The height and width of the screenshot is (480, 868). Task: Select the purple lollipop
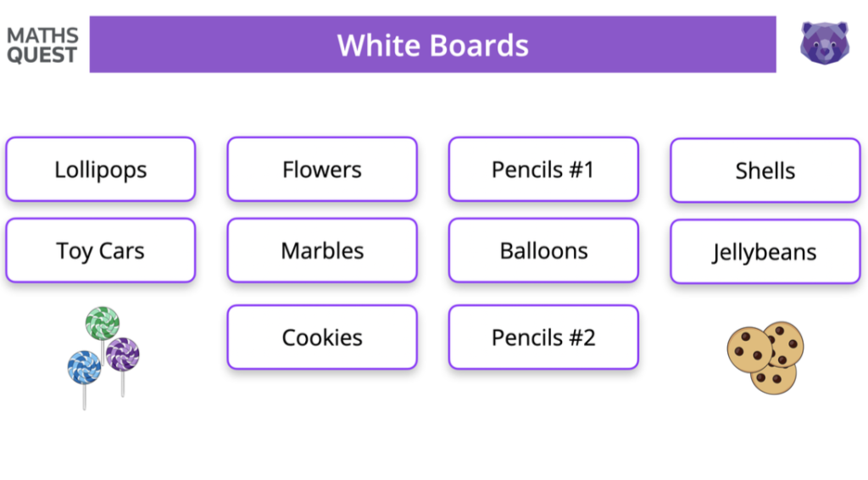123,354
